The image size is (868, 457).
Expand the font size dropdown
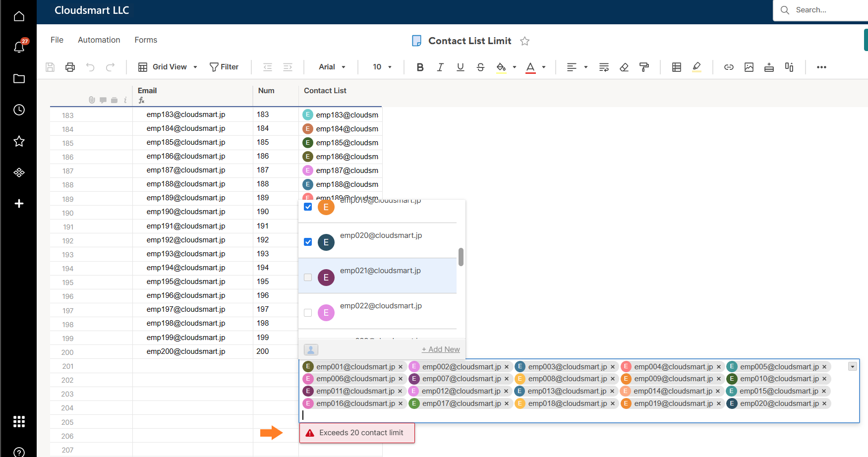[390, 67]
